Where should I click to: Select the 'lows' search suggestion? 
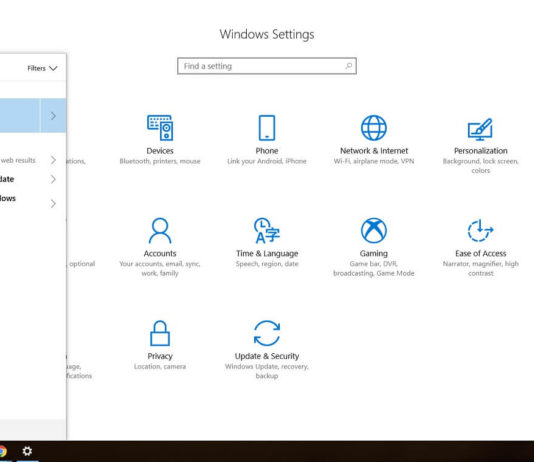click(x=7, y=198)
